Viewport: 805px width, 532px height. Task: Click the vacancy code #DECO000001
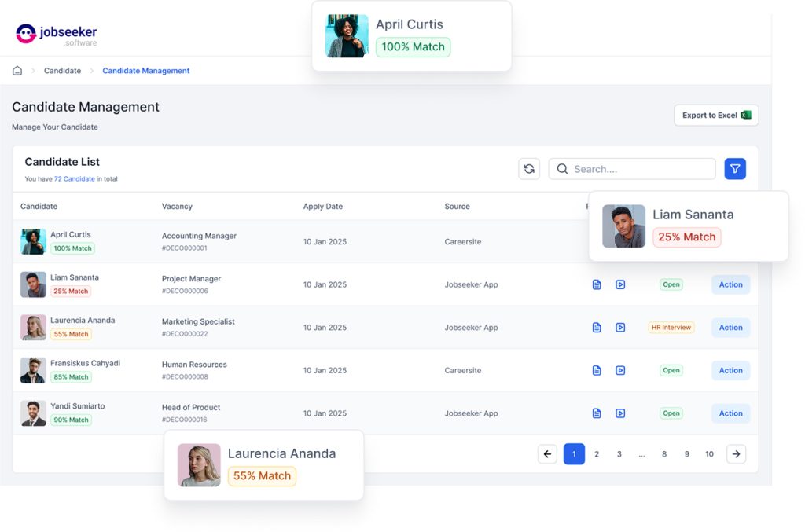[x=184, y=248]
